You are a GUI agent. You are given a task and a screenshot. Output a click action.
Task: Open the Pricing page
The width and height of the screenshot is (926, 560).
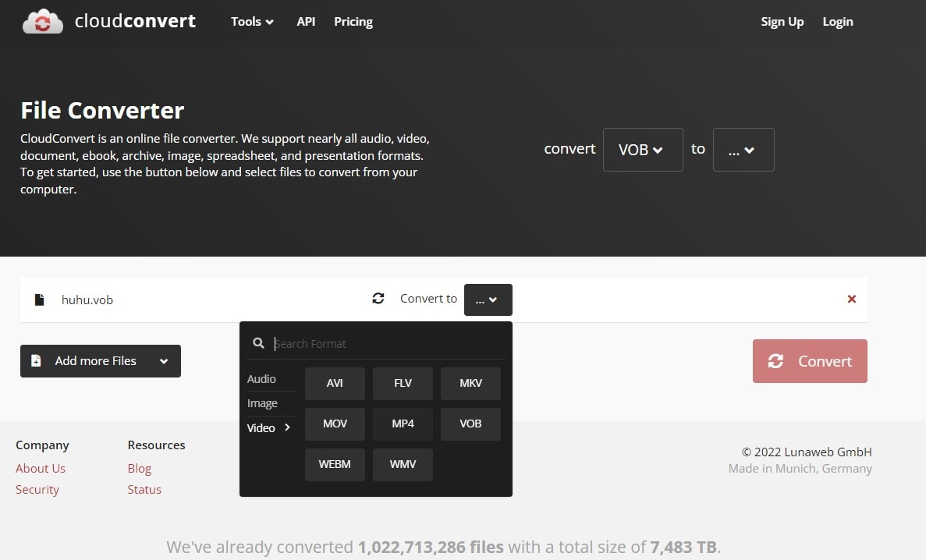[353, 22]
